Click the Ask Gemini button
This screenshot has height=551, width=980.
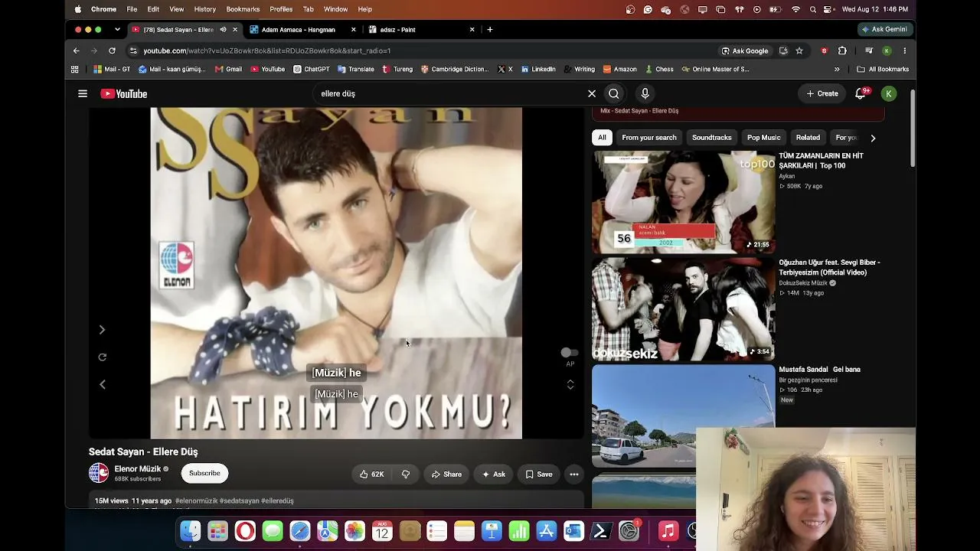tap(884, 30)
